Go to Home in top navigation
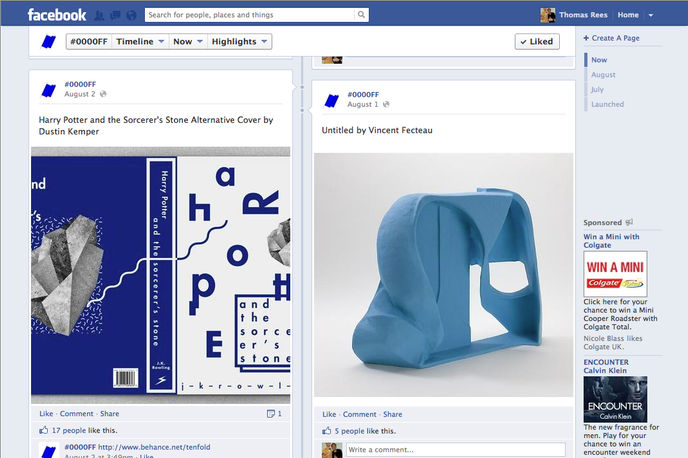 [628, 15]
